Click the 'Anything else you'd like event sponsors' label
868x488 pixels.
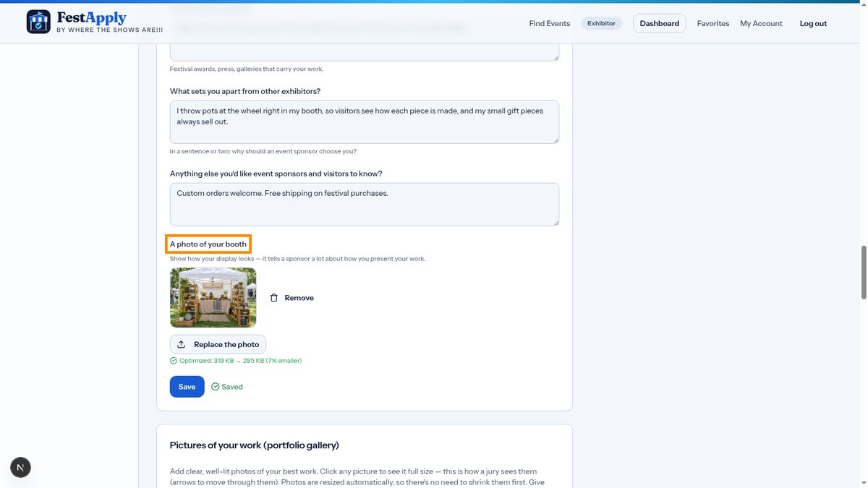point(276,174)
